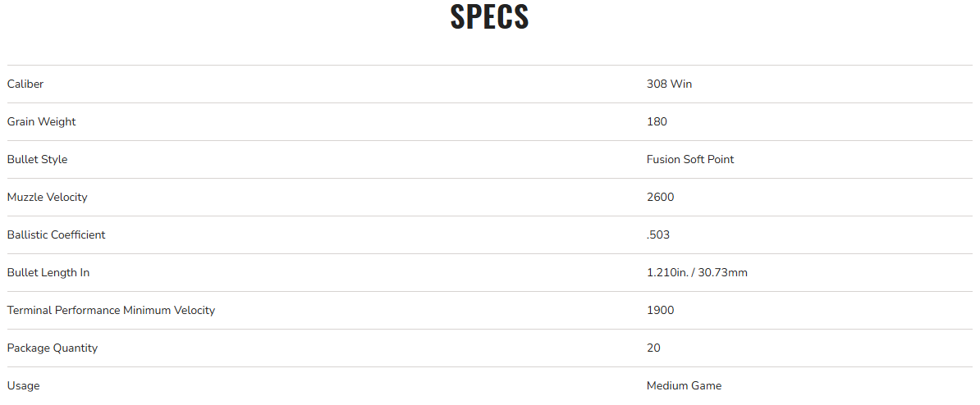Click the Bullet Style label

(x=37, y=159)
